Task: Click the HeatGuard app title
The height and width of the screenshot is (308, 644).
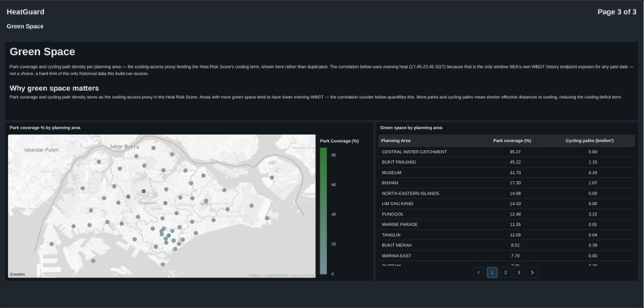Action: pyautogui.click(x=26, y=12)
